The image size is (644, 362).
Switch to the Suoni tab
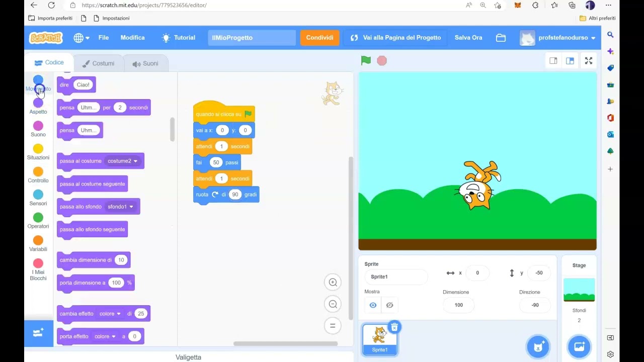pos(145,63)
